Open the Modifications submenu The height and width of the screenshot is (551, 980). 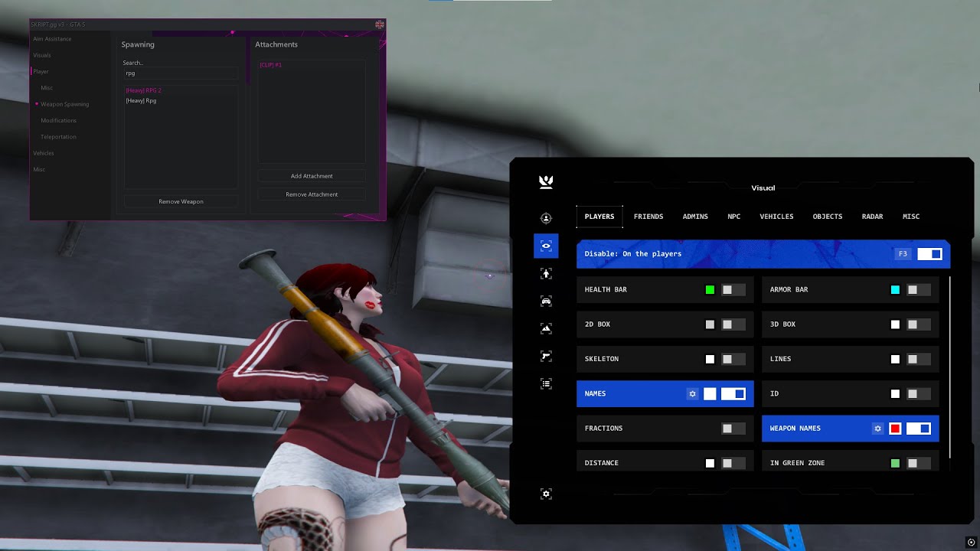pos(58,120)
